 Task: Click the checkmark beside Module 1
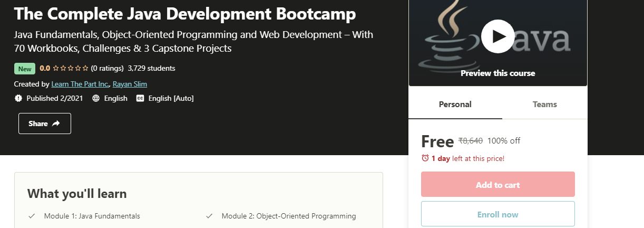tap(32, 216)
